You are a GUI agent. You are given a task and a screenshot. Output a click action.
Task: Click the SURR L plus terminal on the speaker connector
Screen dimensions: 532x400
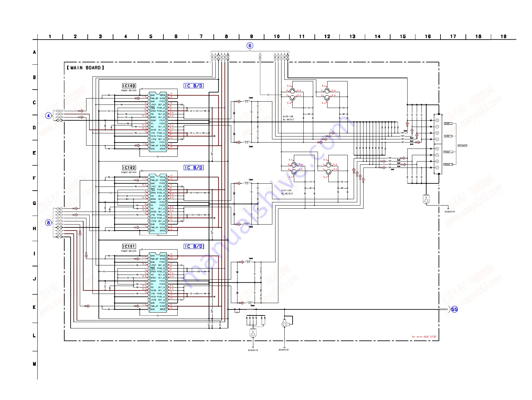[437, 120]
